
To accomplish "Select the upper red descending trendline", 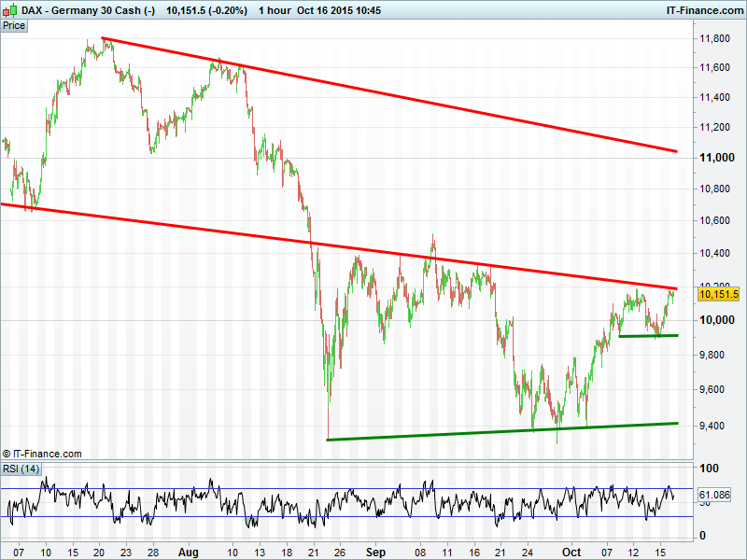I will point(389,95).
